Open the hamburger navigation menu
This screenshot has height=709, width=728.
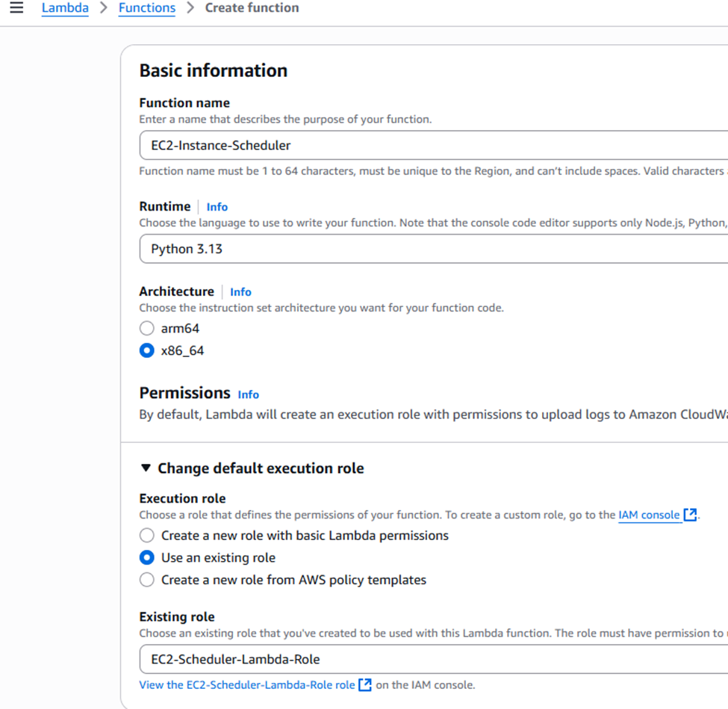16,7
